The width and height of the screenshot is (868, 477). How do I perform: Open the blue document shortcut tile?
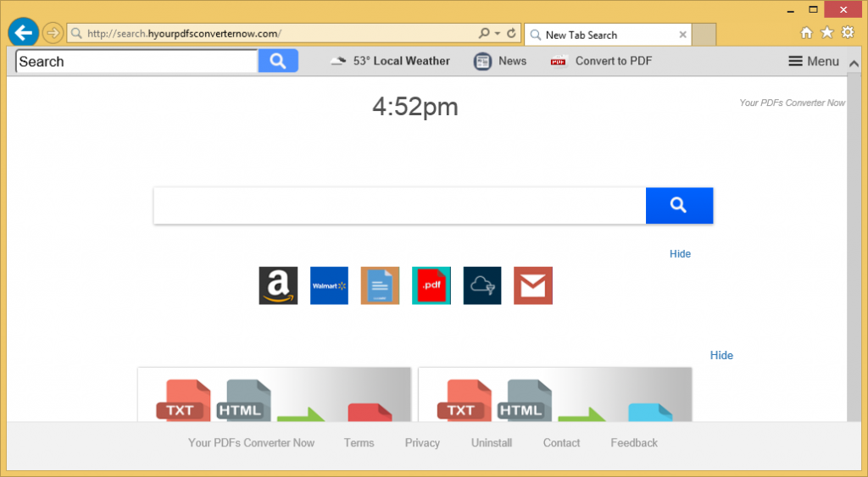(x=380, y=286)
